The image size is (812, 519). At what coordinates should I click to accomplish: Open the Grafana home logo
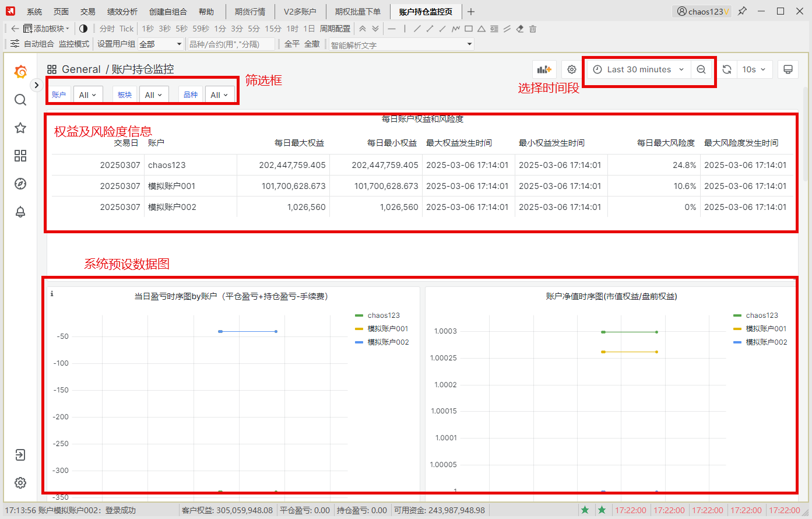20,72
